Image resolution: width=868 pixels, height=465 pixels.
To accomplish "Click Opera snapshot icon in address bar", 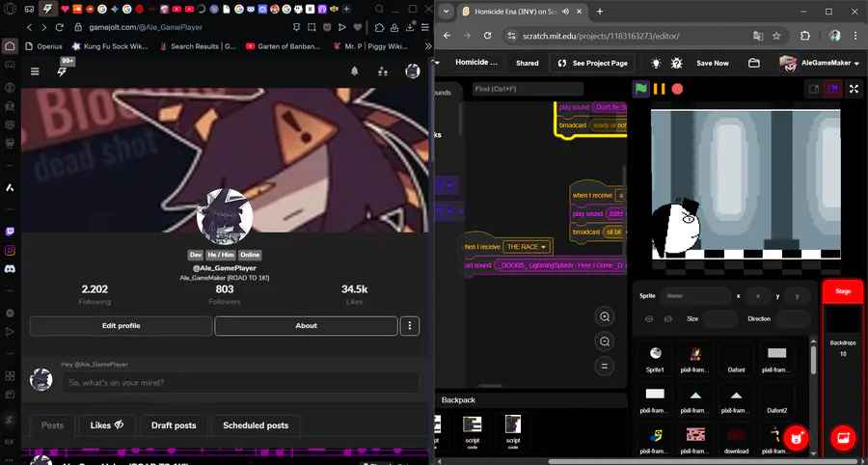I will click(312, 27).
